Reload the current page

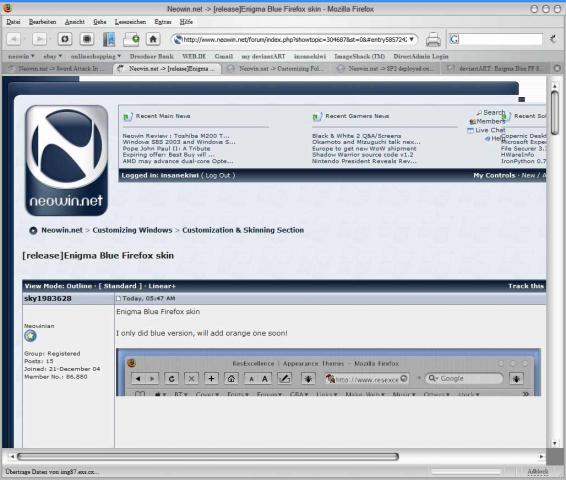65,39
